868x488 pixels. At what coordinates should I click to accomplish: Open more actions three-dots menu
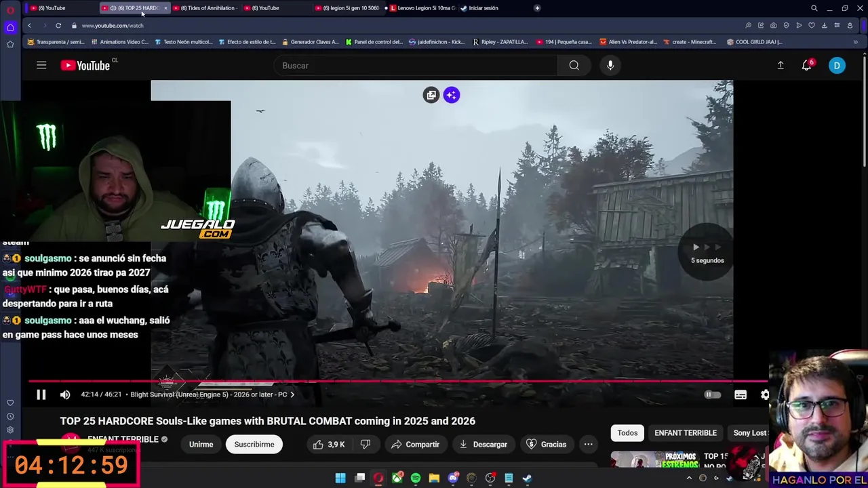(589, 444)
